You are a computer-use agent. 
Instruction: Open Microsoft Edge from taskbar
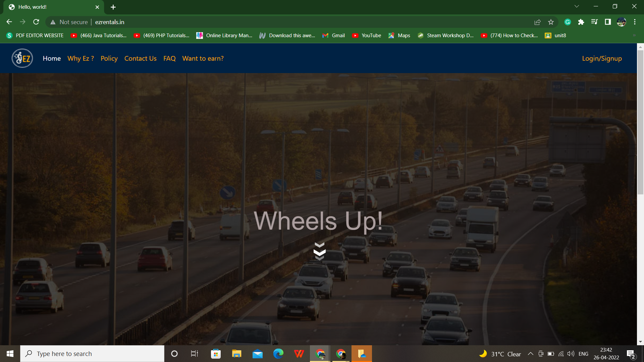(x=278, y=354)
